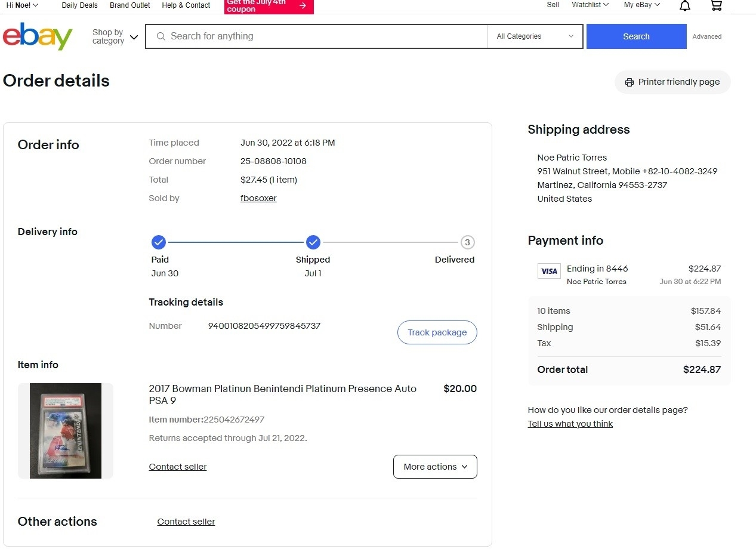Click Tell us what you think
756x558 pixels.
tap(570, 424)
